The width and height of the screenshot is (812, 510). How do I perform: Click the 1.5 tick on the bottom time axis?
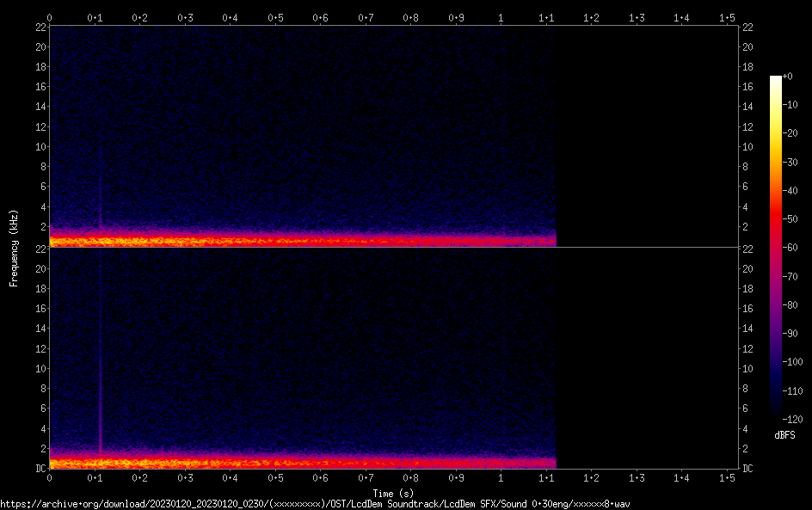coord(727,477)
